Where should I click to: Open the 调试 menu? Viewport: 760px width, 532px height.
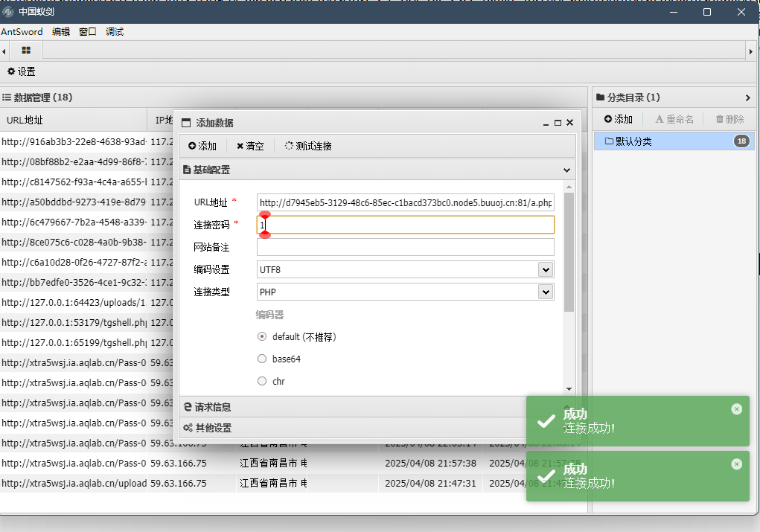point(115,32)
